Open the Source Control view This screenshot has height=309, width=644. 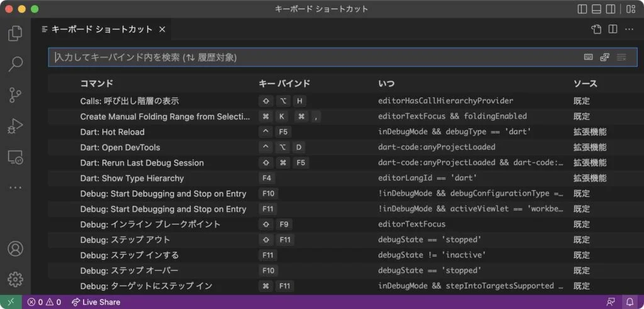click(x=15, y=94)
